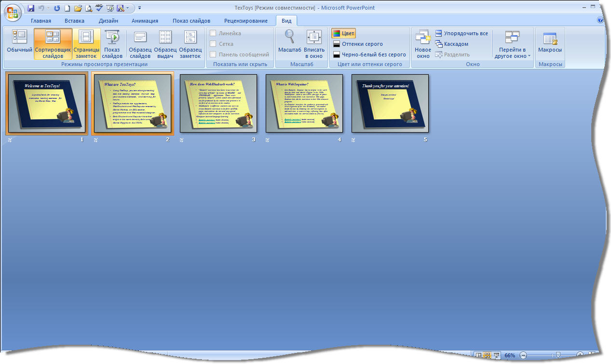Open Новое окно new window
Viewport: 611px width, 364px height.
coord(423,42)
